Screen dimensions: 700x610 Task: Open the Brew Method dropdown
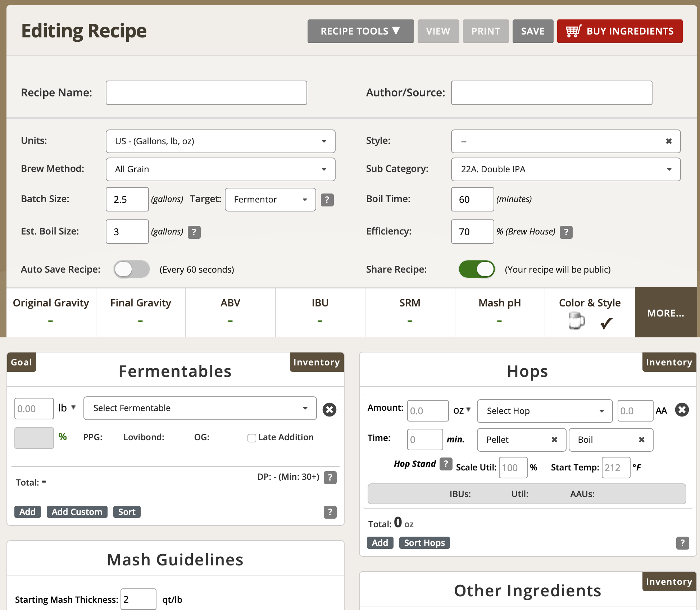point(220,169)
